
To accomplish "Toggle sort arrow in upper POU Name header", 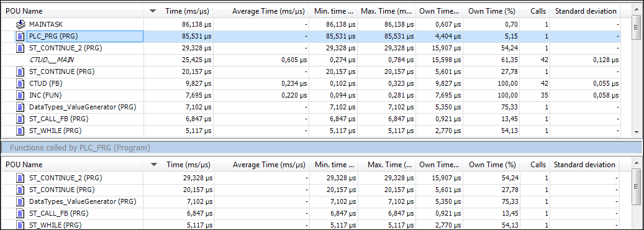I will click(x=153, y=12).
